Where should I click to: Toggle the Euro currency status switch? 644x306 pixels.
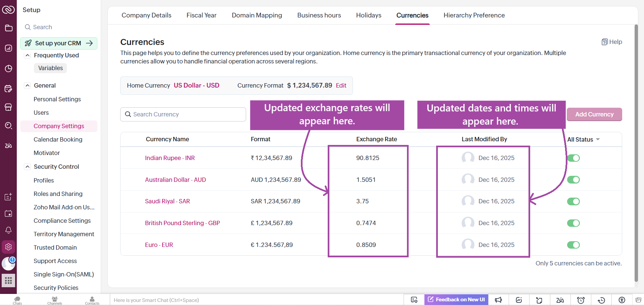[x=573, y=245]
